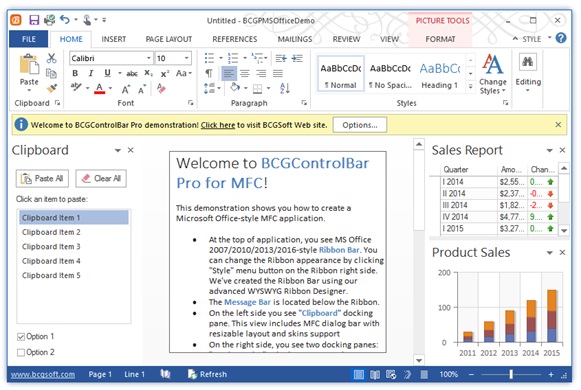Image resolution: width=581 pixels, height=390 pixels.
Task: Open the Sales Report pane dropdown arrow
Action: [550, 150]
